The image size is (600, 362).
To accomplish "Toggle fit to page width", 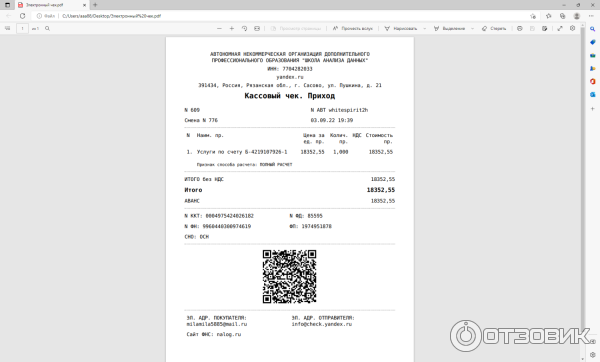I will tap(257, 28).
